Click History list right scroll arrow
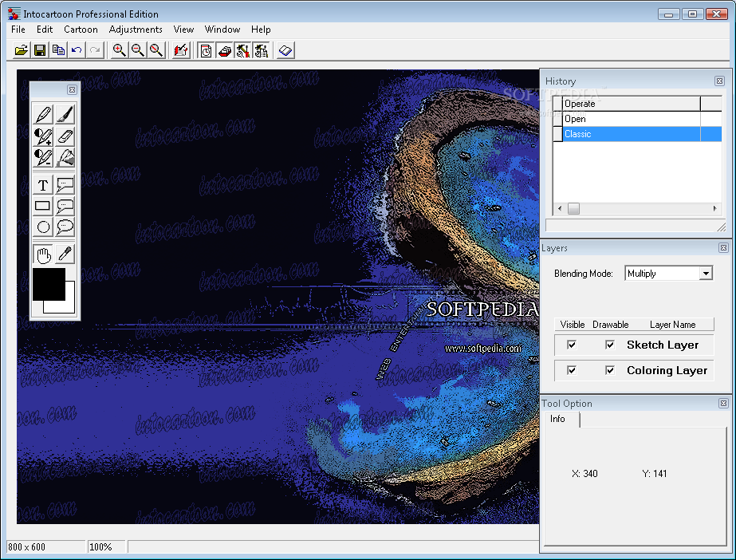Viewport: 736px width, 560px height. 715,208
